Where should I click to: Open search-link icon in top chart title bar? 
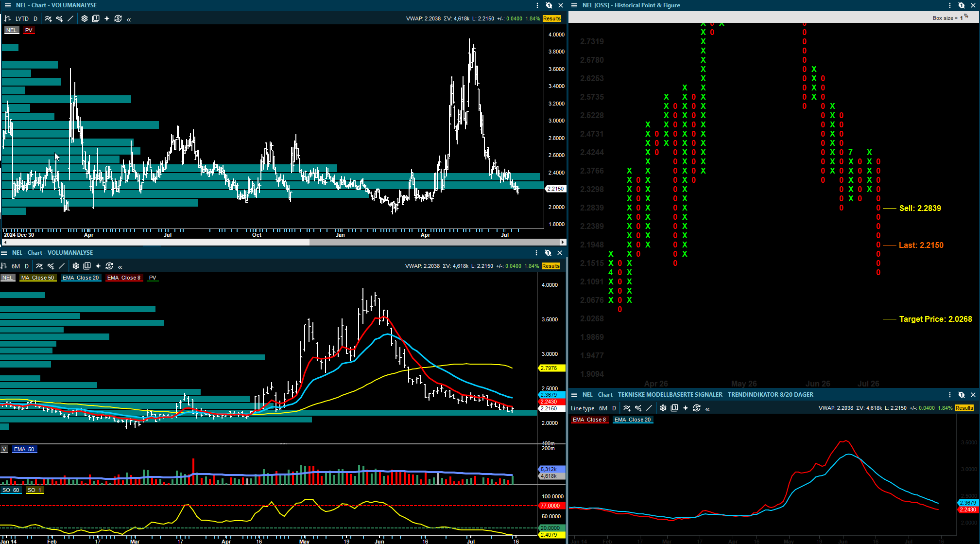coord(549,5)
